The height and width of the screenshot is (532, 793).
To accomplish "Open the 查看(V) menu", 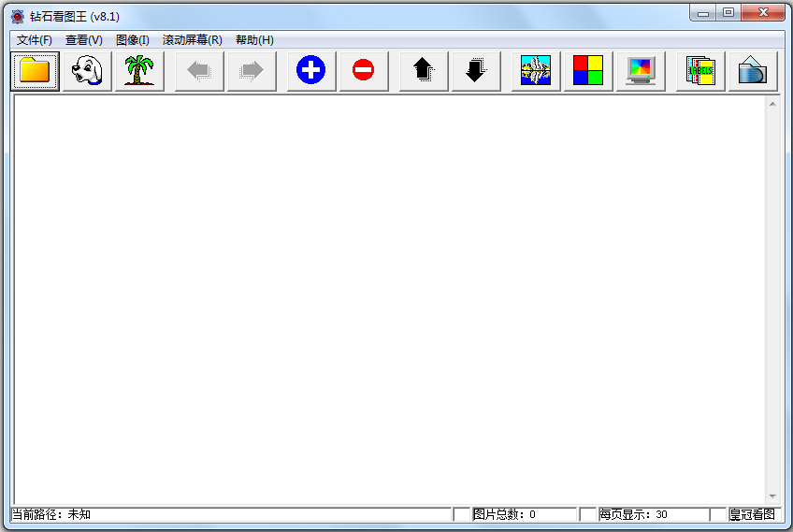I will 84,40.
